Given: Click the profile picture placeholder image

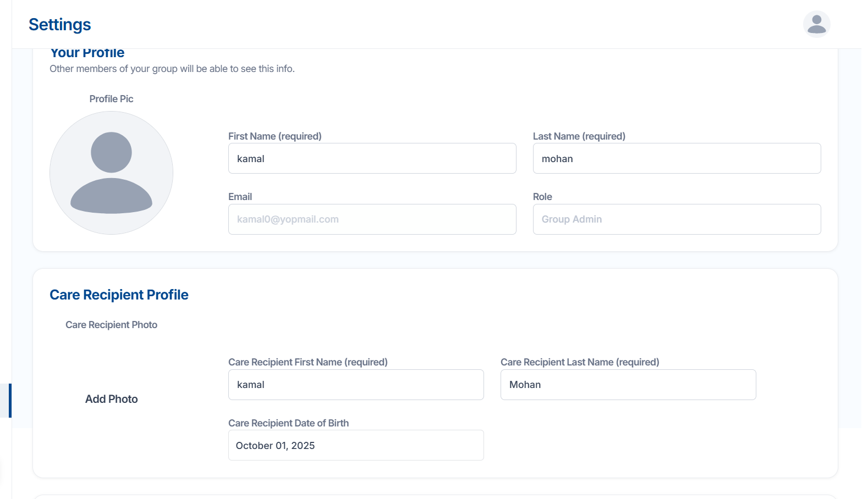Looking at the screenshot, I should click(111, 173).
